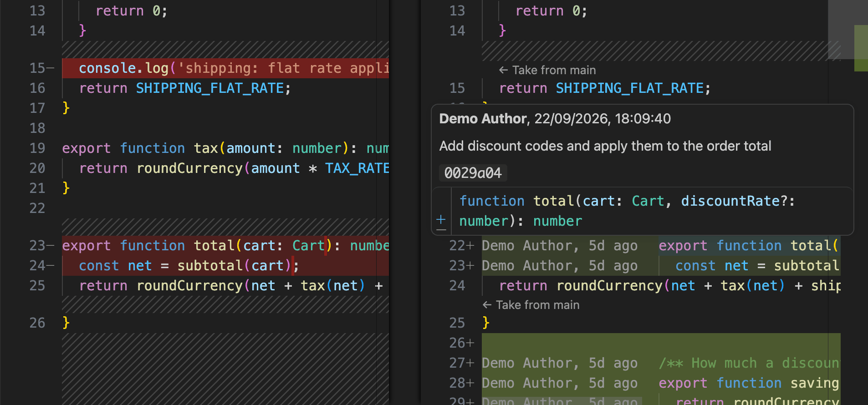The image size is (868, 405).
Task: Click closing brace on left line 17
Action: tap(66, 108)
